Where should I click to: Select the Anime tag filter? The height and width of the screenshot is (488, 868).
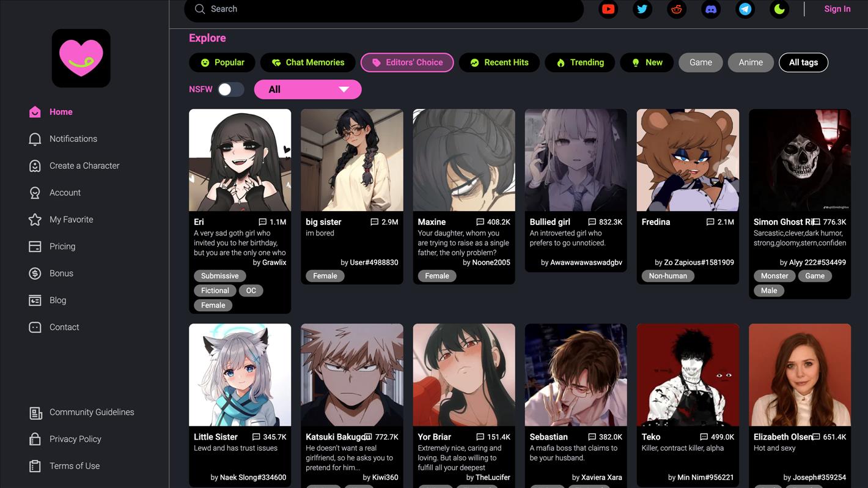tap(750, 62)
